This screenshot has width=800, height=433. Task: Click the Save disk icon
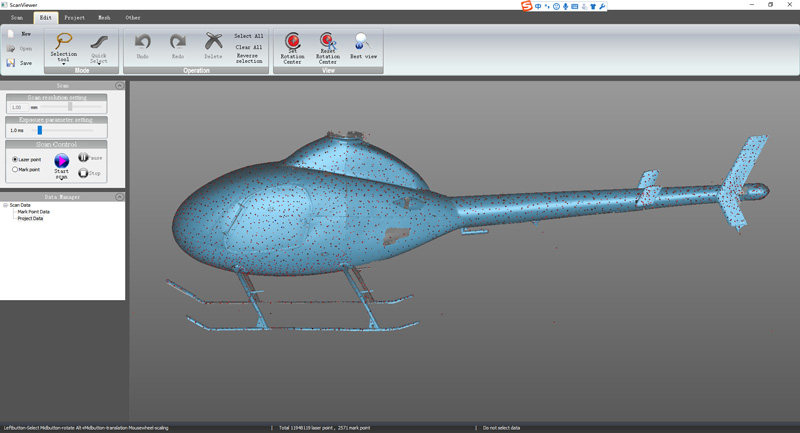[x=11, y=62]
